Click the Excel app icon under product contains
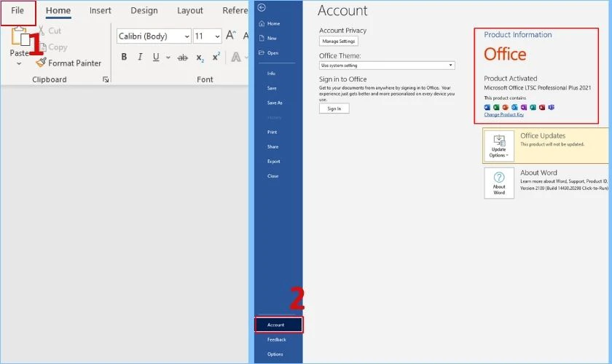 tap(496, 107)
